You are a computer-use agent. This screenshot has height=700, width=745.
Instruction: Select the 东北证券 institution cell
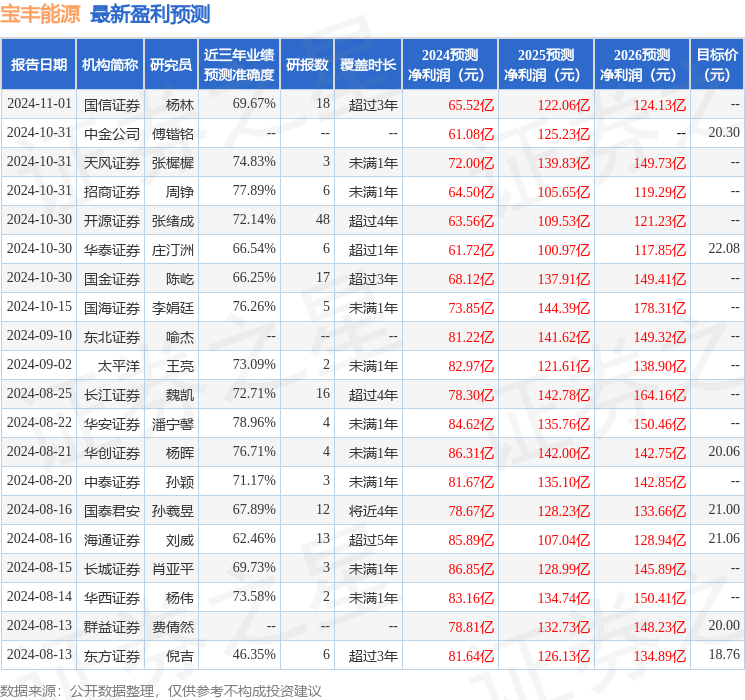[112, 337]
